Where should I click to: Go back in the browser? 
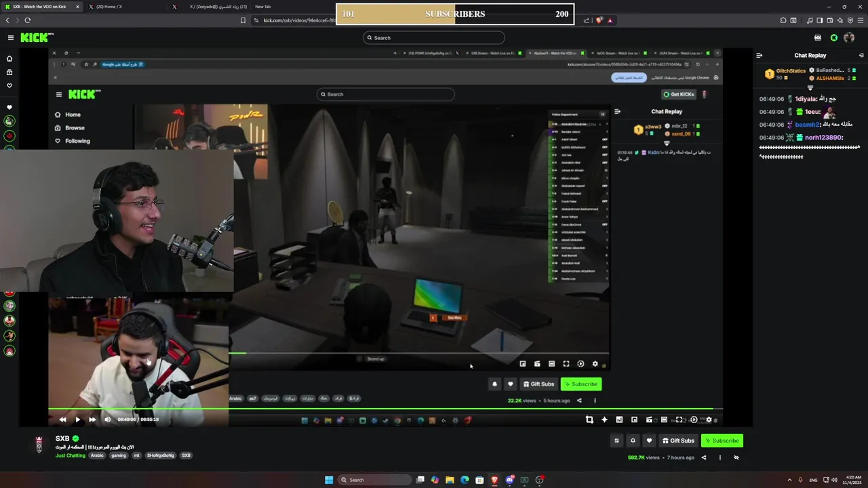7,20
